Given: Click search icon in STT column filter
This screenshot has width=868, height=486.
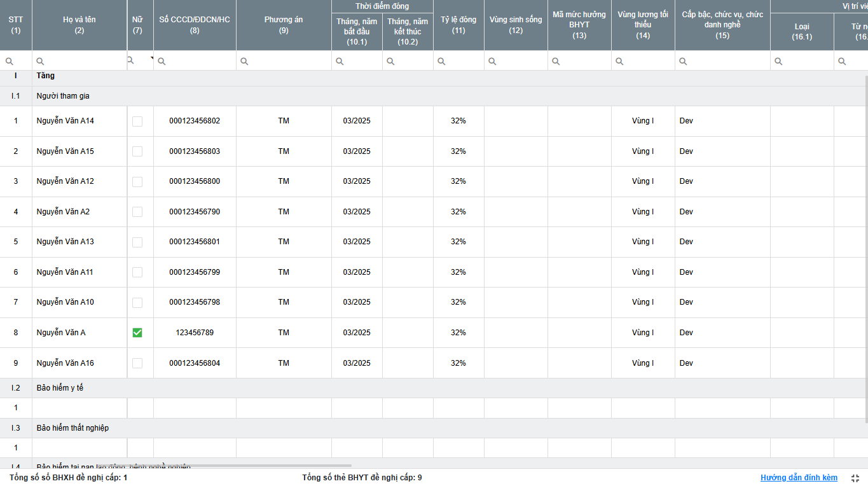Looking at the screenshot, I should [x=9, y=62].
